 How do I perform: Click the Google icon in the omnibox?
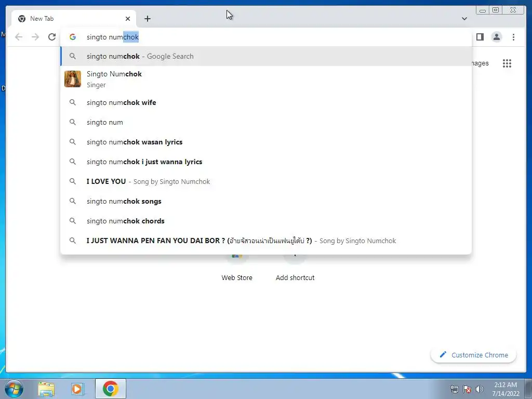point(73,37)
